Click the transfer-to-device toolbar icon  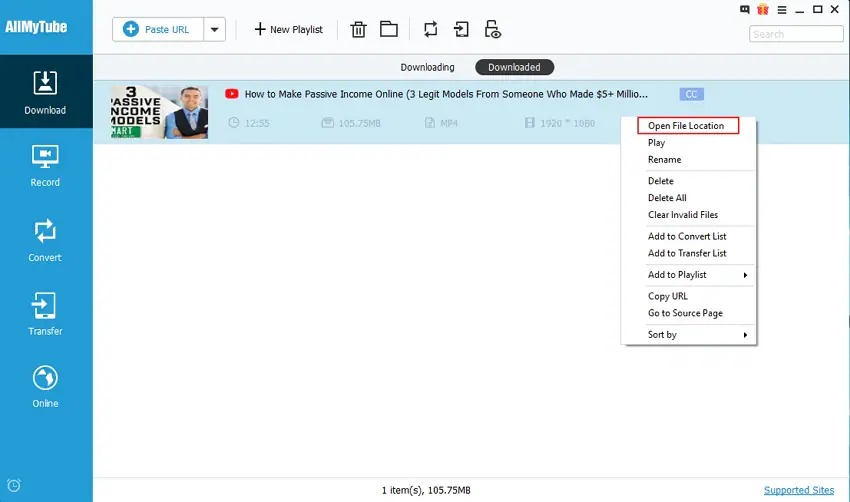(461, 29)
